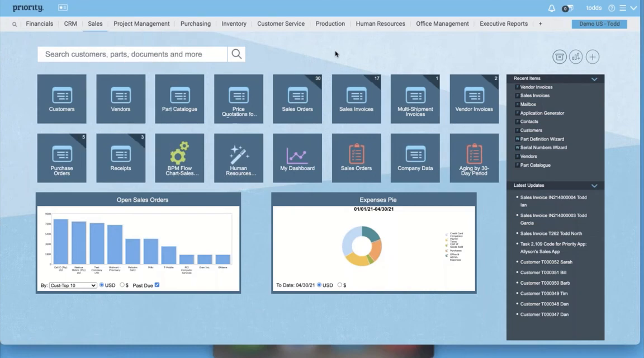644x358 pixels.
Task: Toggle the Past Due checkbox
Action: [x=157, y=285]
